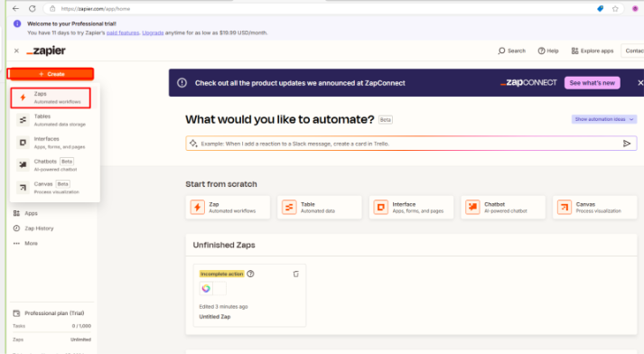Choose Interfaces icon in Create menu

tap(23, 143)
